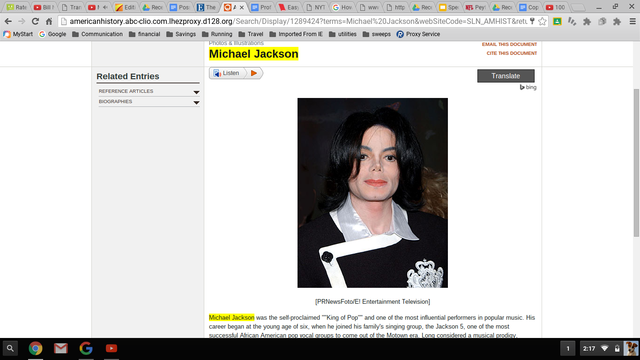Click the saved password key icon
The image size is (640, 360).
(532, 21)
